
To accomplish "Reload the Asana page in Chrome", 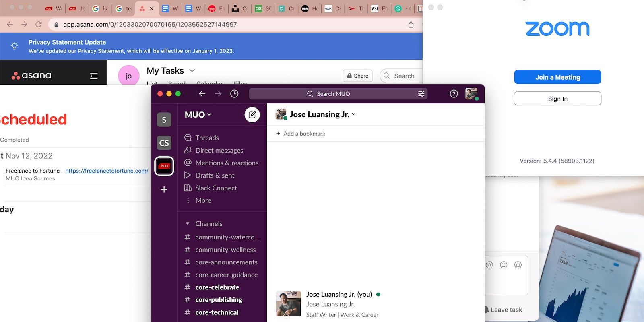I will (x=39, y=25).
